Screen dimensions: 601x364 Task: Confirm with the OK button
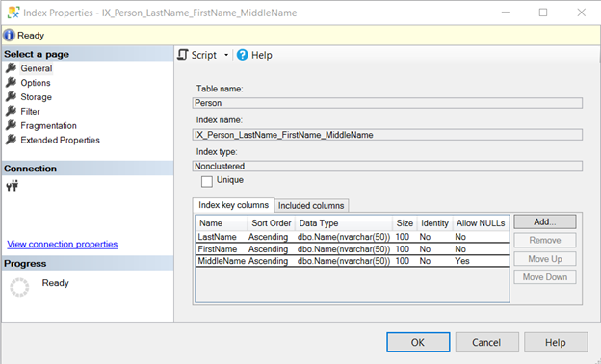[x=418, y=342]
